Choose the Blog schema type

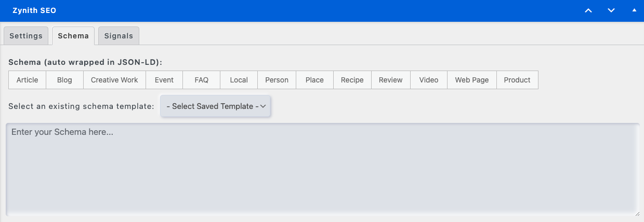click(x=64, y=80)
